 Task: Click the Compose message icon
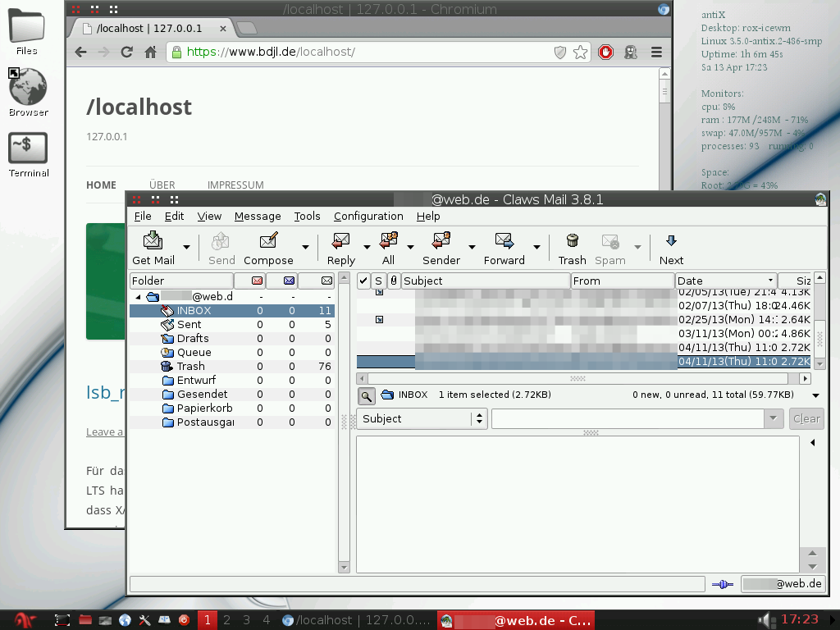click(268, 241)
